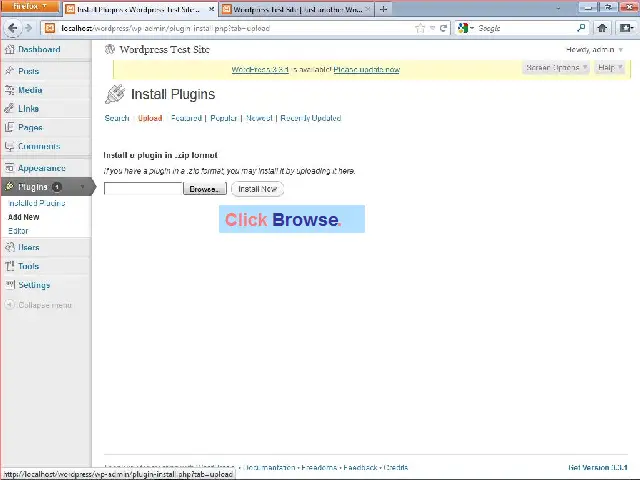Bookmark page with star icon
This screenshot has height=480, width=640.
click(x=420, y=28)
